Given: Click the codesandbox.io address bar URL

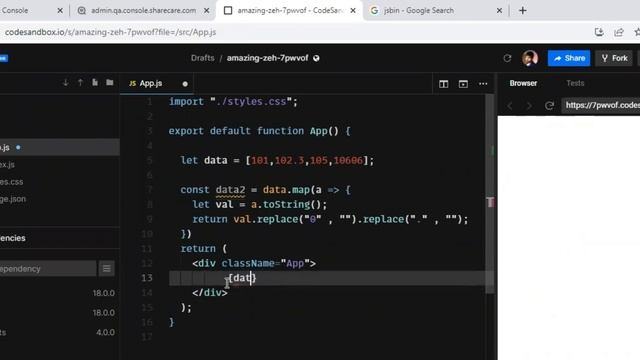Looking at the screenshot, I should [x=111, y=32].
